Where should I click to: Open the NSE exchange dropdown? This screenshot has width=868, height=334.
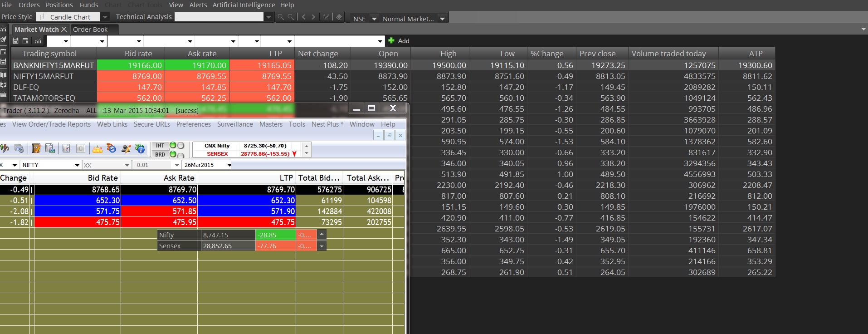[x=374, y=19]
